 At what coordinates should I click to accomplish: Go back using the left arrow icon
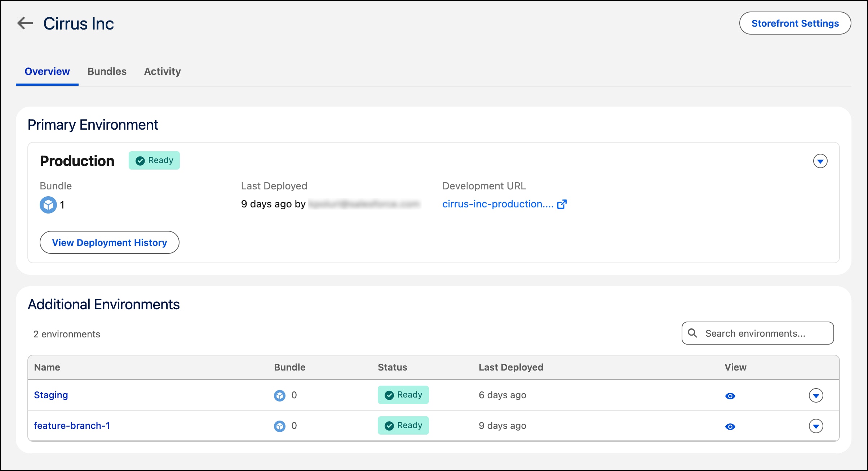coord(25,23)
